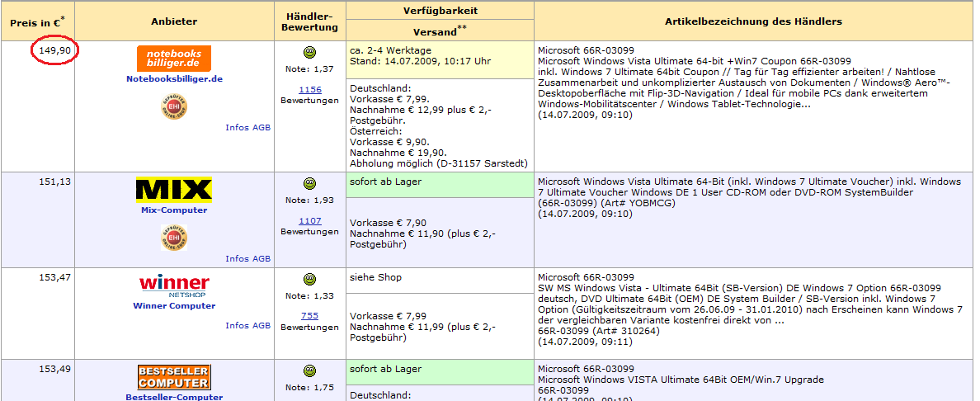Open the Mix-Computer vendor link
The height and width of the screenshot is (401, 980).
tap(174, 210)
